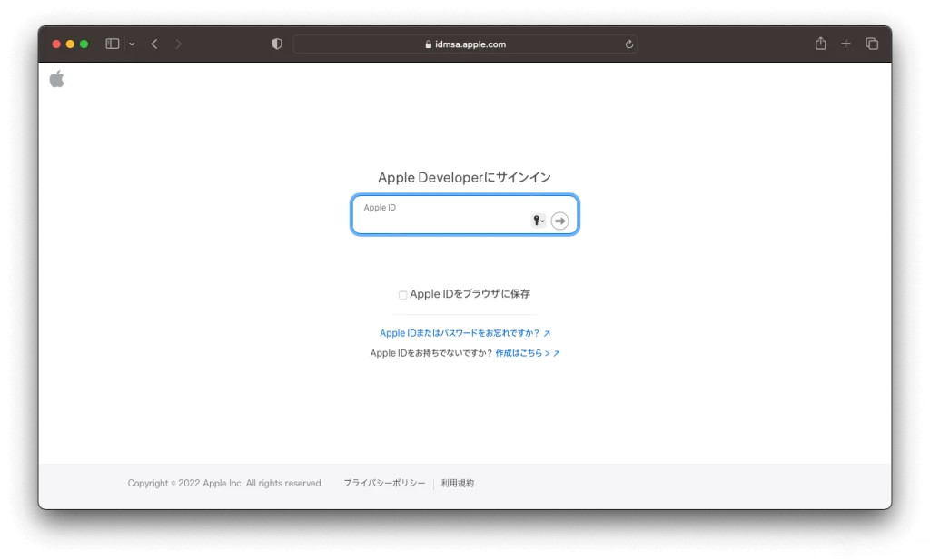Open the Share menu icon

point(820,44)
